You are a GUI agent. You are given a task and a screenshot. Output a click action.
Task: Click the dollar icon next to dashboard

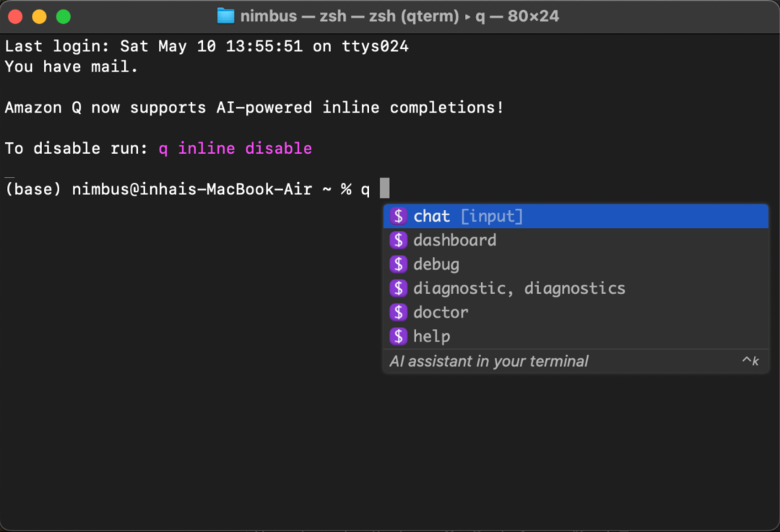tap(398, 240)
